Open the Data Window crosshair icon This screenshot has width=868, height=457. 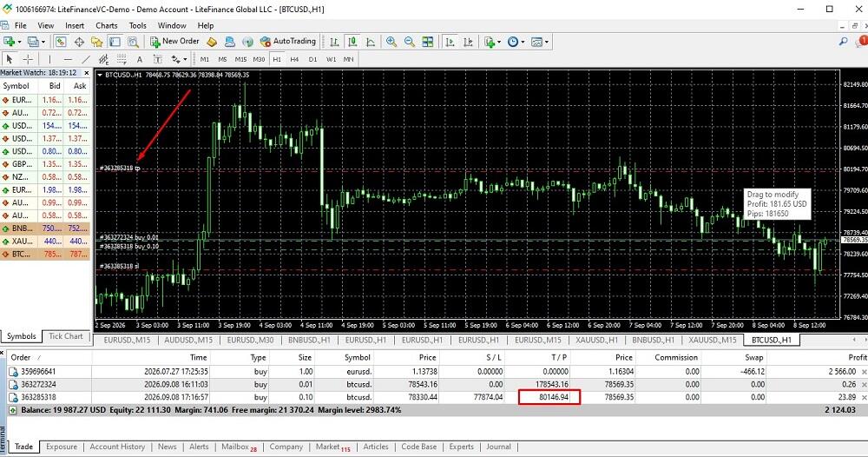click(79, 42)
